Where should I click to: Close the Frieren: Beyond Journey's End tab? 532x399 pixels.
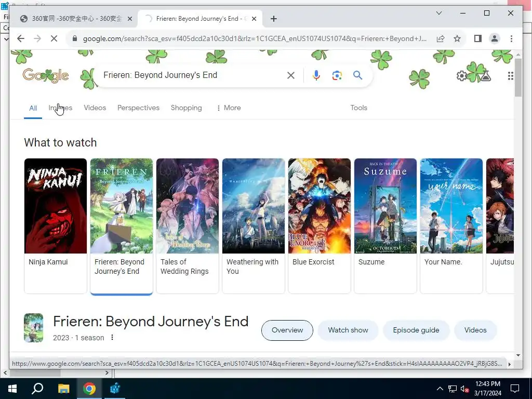click(254, 19)
